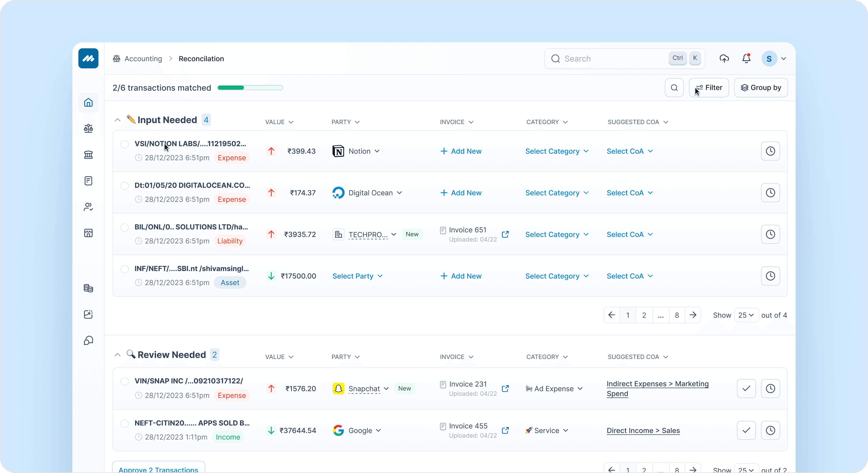
Task: Go to page 2 of Input Needed
Action: point(644,315)
